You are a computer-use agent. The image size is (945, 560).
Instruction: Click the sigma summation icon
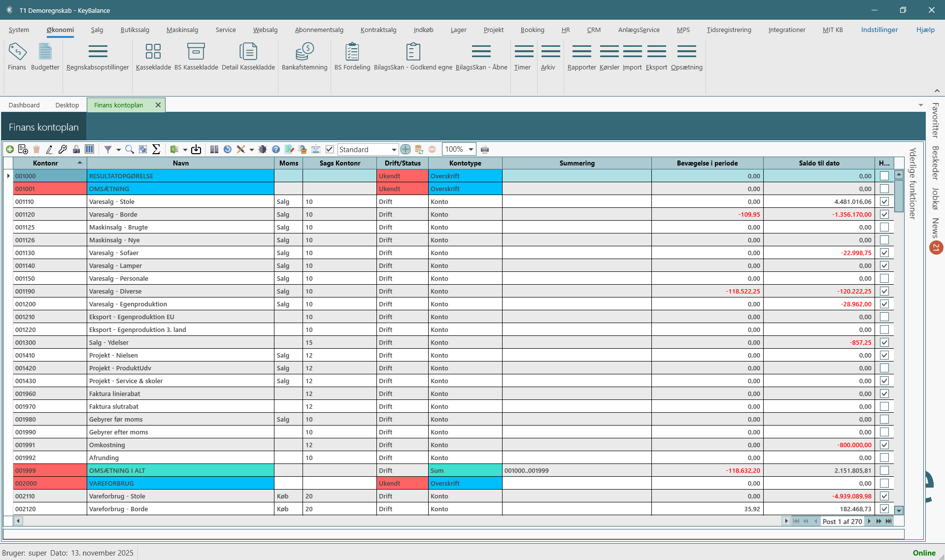click(x=156, y=149)
